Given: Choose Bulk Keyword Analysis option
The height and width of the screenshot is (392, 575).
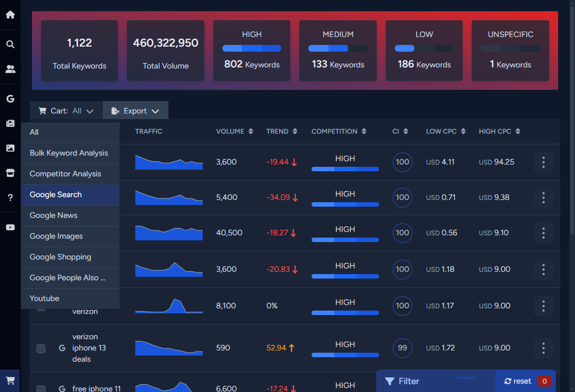Looking at the screenshot, I should [70, 153].
